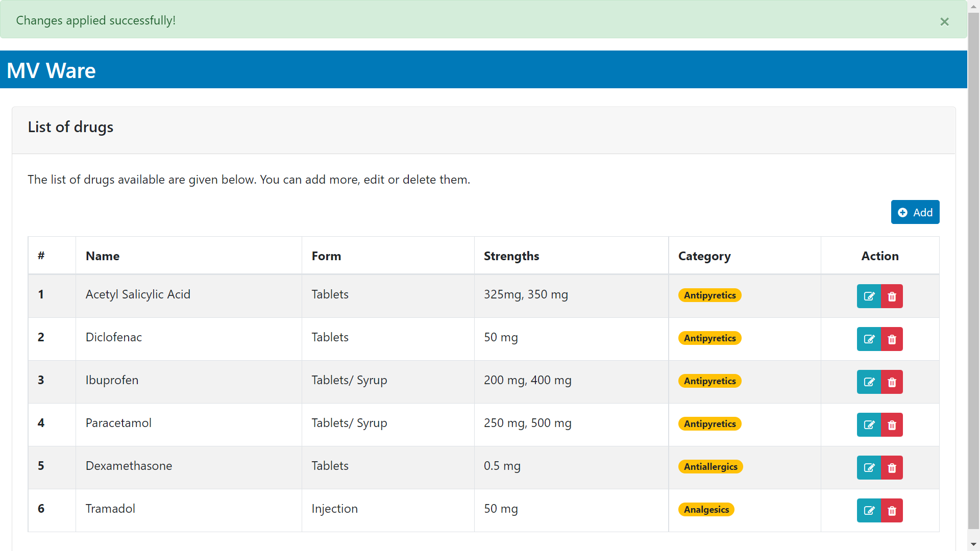This screenshot has height=551, width=980.
Task: Edit the Diclofenac drug entry
Action: coord(869,339)
